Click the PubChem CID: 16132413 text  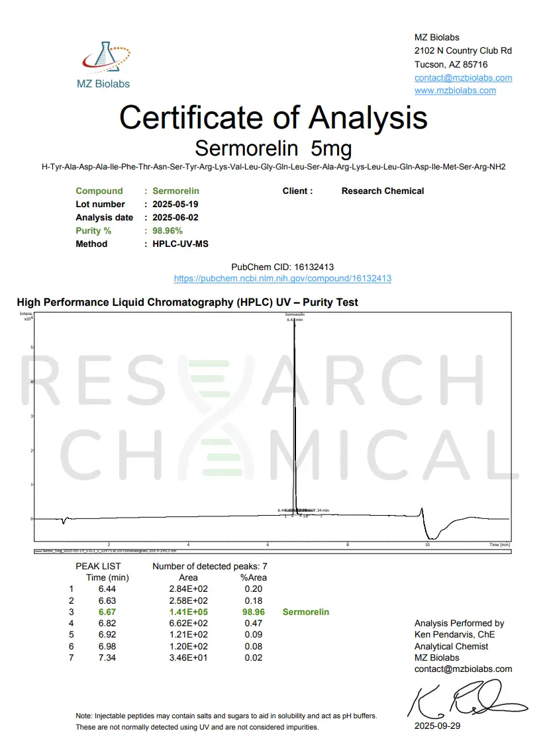click(282, 267)
